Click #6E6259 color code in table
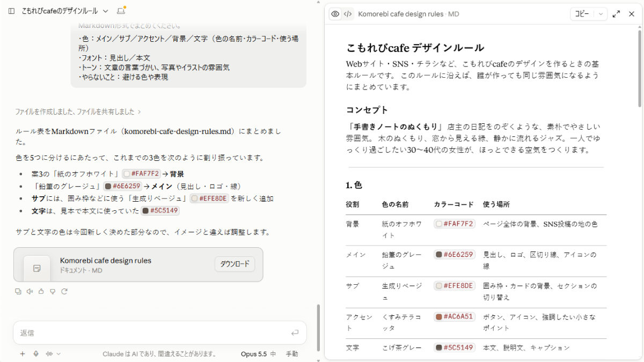Viewport: 644px width, 362px height. tap(455, 255)
